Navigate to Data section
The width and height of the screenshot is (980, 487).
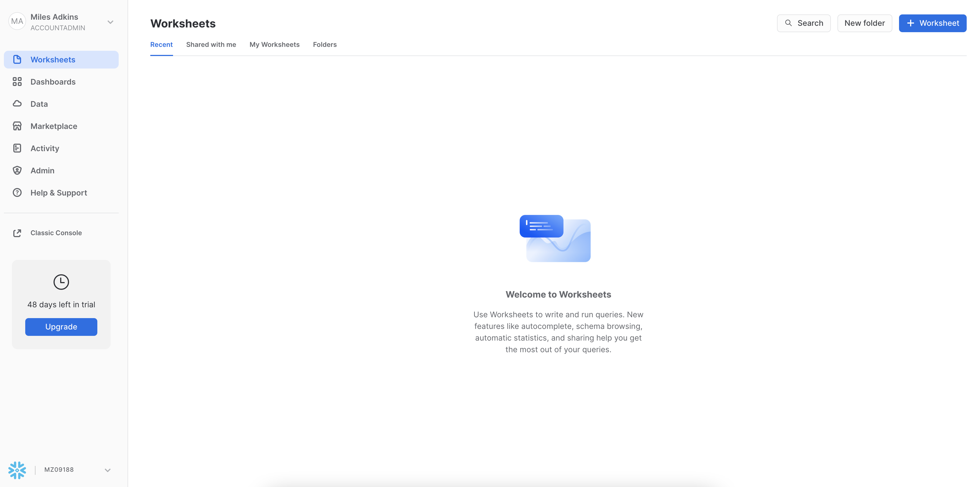61,104
